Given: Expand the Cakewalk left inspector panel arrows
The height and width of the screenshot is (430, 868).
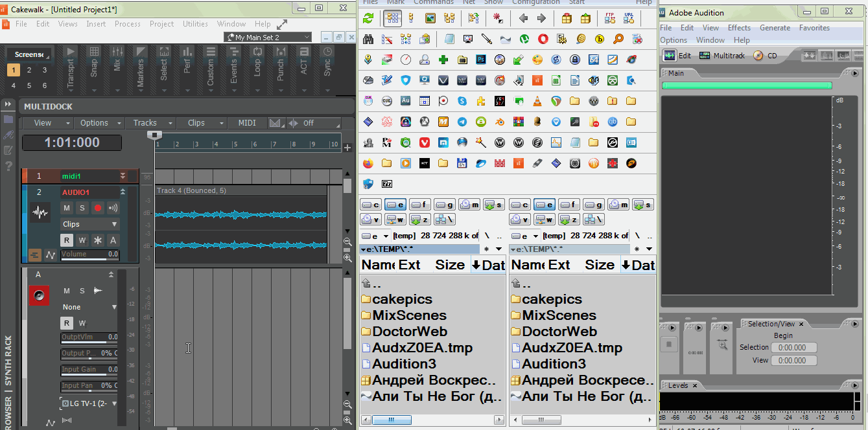Looking at the screenshot, I should pos(8,104).
